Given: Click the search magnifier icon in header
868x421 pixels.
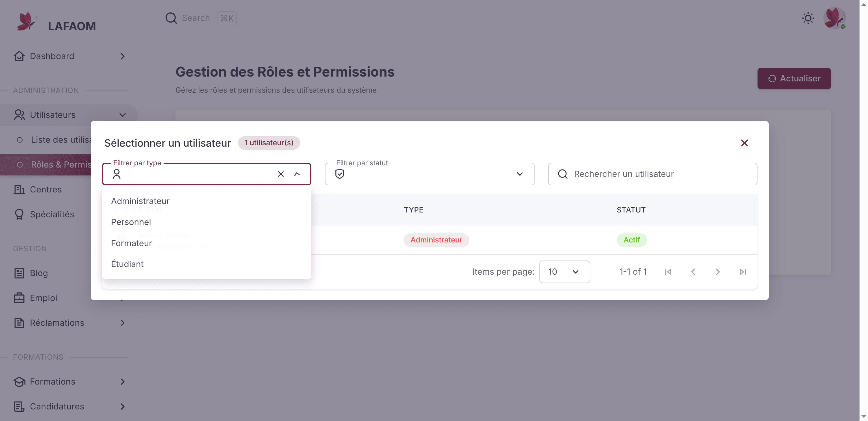Looking at the screenshot, I should tap(171, 18).
